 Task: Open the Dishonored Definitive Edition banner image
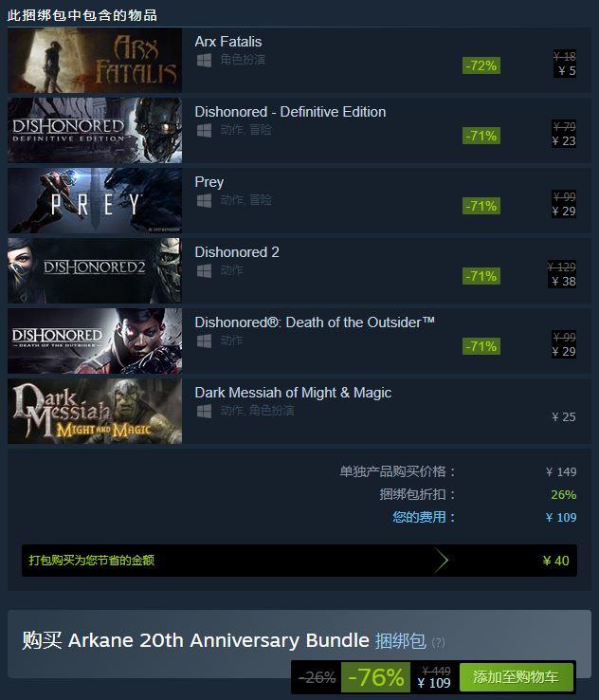click(95, 130)
